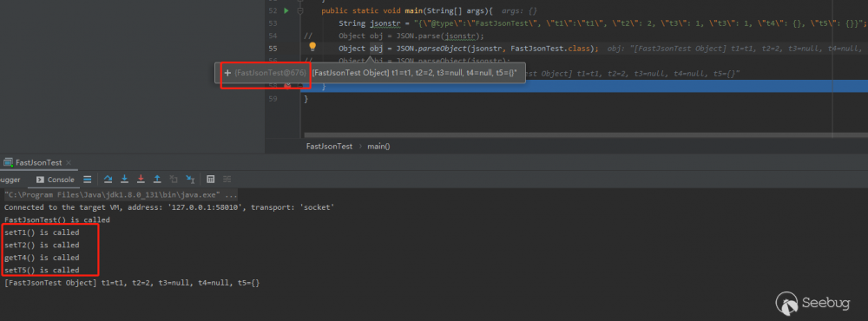Viewport: 868px width, 321px height.
Task: Click the Step Into blue arrow
Action: [x=124, y=180]
